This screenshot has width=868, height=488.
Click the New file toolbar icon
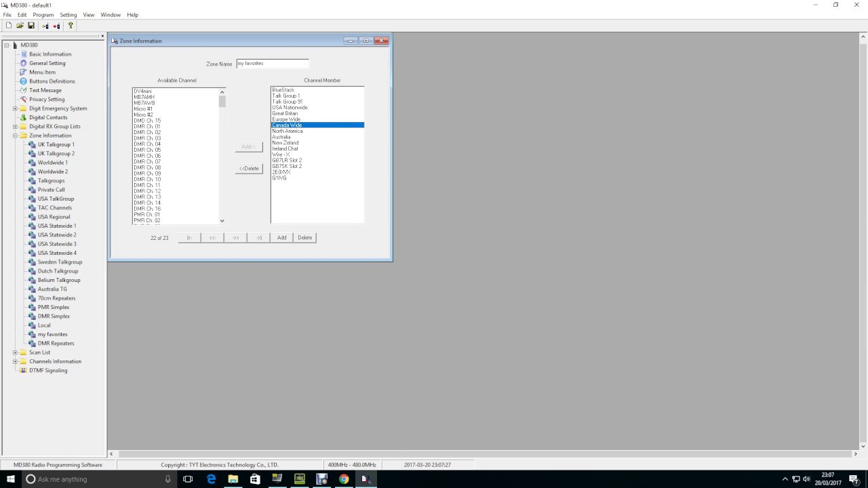tap(9, 26)
